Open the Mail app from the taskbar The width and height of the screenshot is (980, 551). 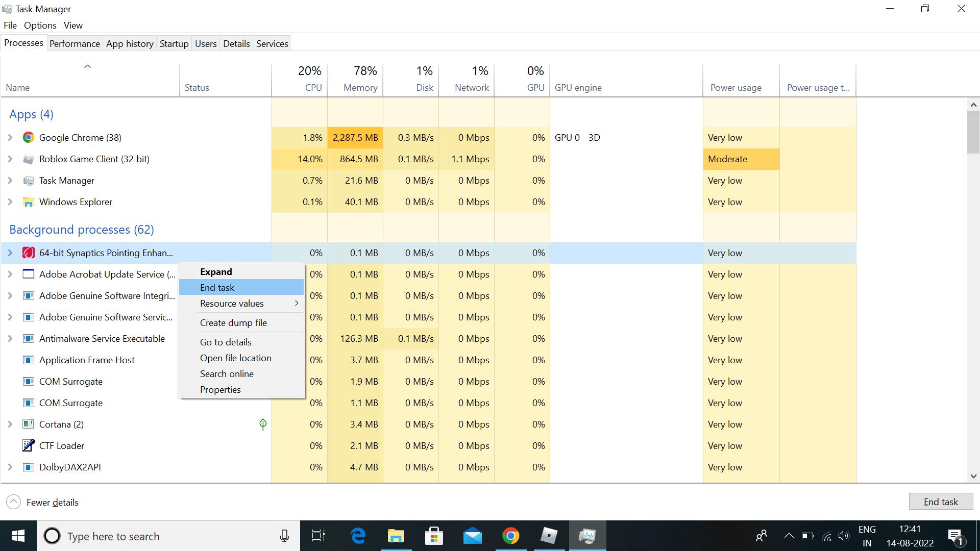tap(473, 536)
